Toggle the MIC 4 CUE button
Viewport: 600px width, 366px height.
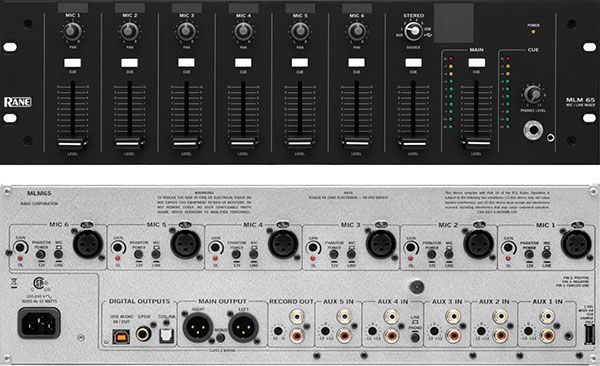pos(243,63)
